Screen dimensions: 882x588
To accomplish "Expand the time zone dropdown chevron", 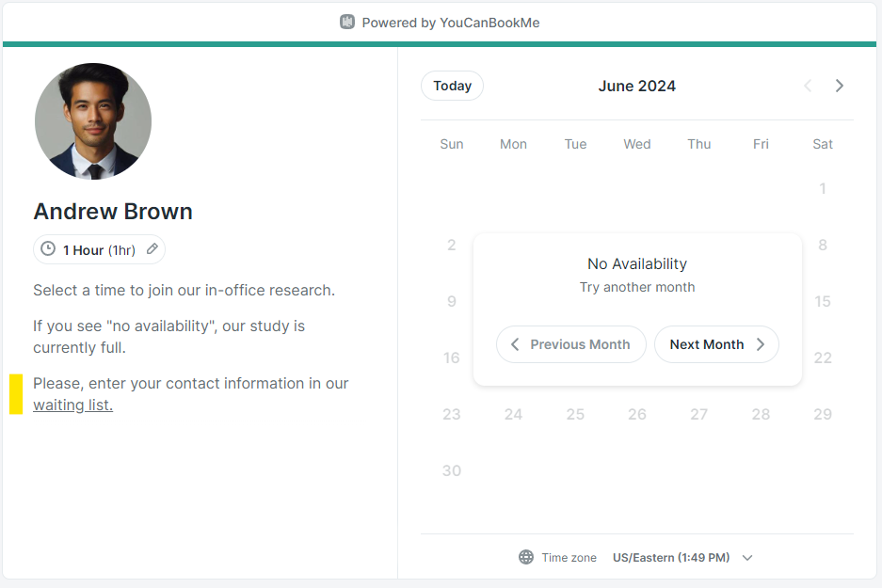I will pos(747,558).
